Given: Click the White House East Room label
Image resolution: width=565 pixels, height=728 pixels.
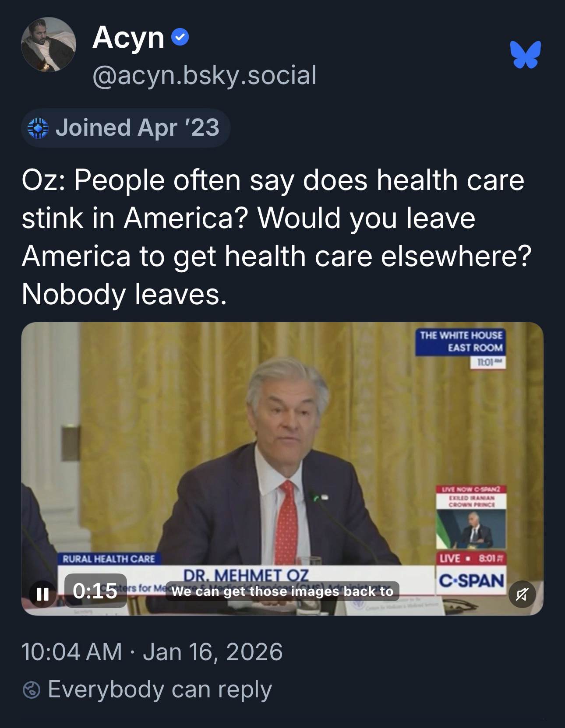Looking at the screenshot, I should point(461,341).
